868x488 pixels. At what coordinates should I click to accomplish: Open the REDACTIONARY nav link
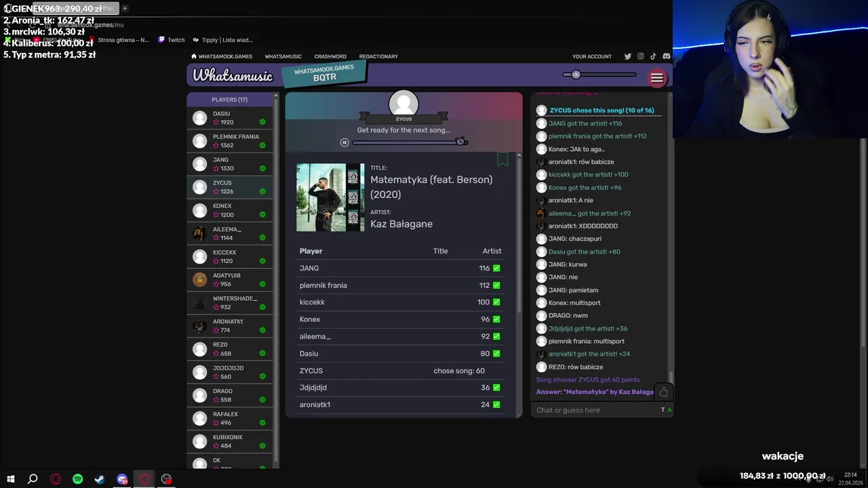(378, 56)
